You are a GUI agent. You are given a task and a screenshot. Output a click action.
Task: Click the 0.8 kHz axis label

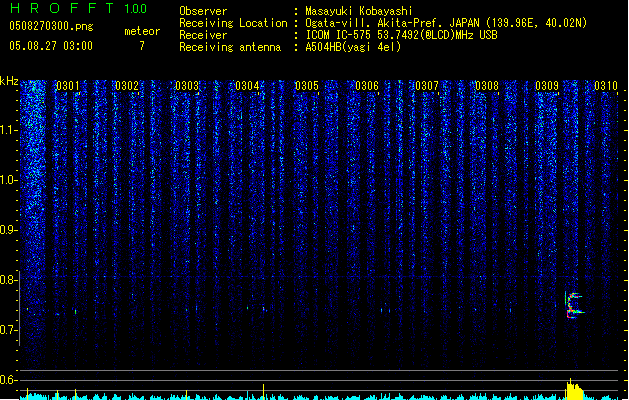8,280
